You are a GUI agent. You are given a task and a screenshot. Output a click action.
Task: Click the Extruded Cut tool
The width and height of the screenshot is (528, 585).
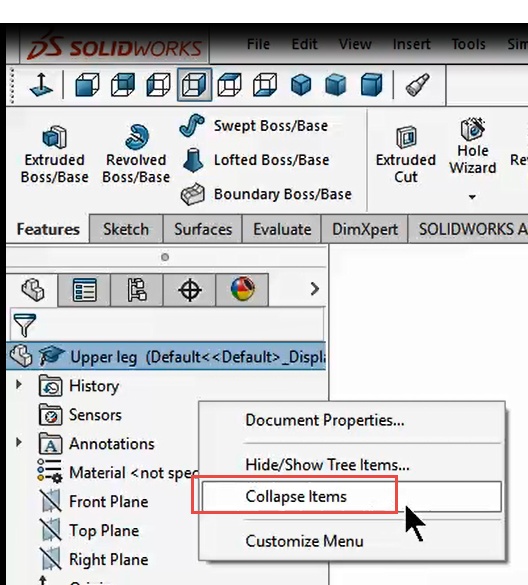[406, 155]
